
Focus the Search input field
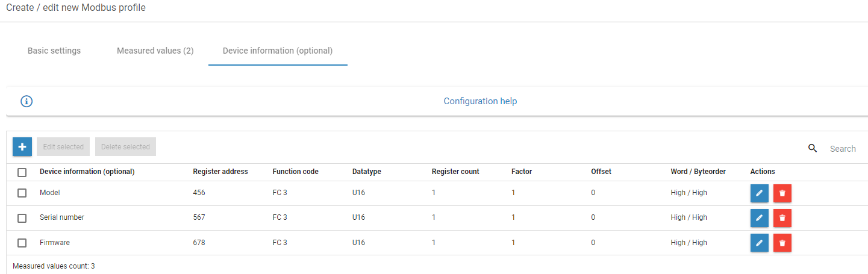(842, 149)
